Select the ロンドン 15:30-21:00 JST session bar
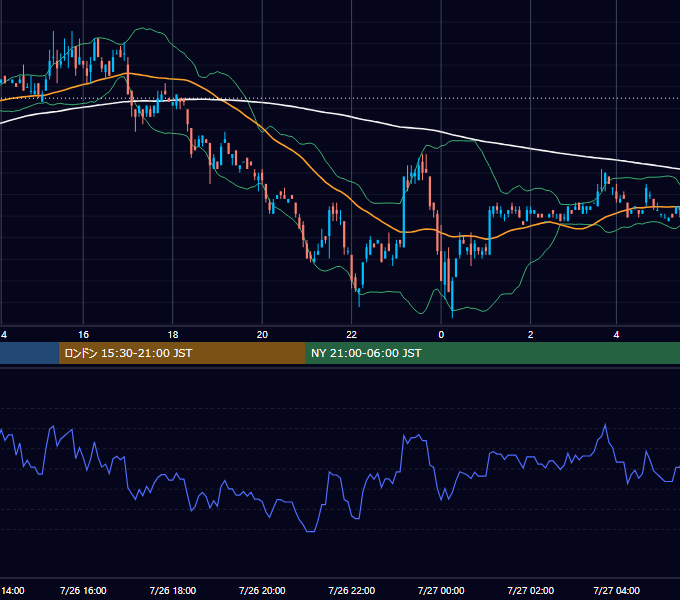The width and height of the screenshot is (680, 600). pos(182,353)
